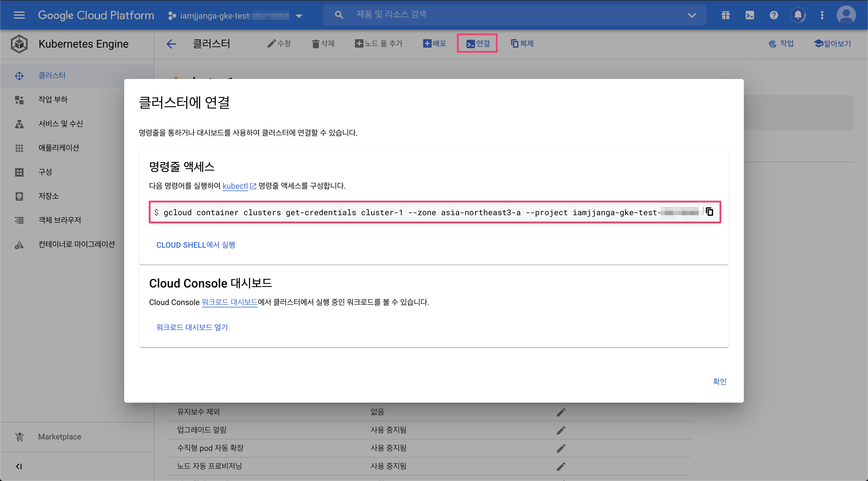Copy the gcloud command to clipboard
This screenshot has height=481, width=868.
(x=710, y=212)
